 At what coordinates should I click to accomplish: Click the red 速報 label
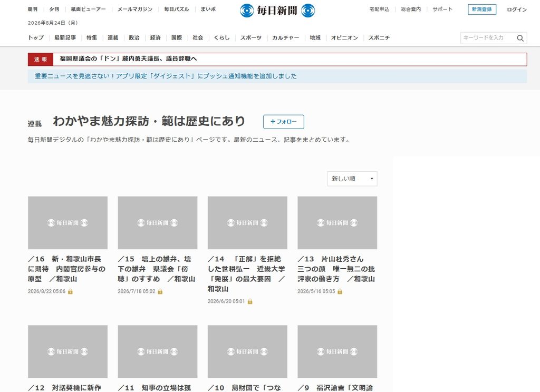pos(40,59)
